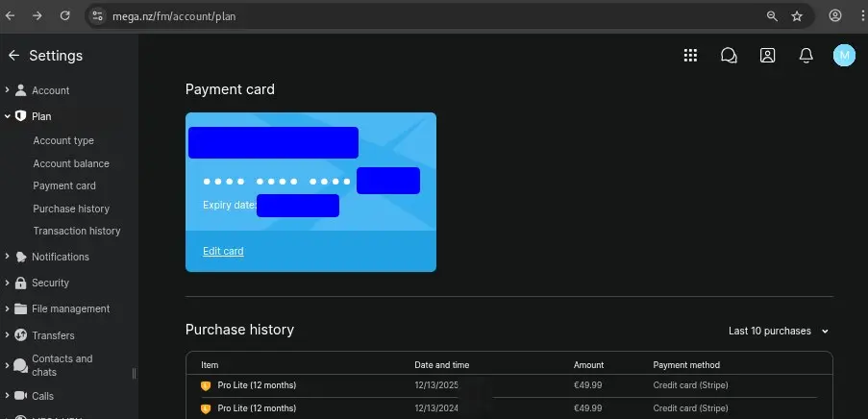
Task: Click the Date and time column header
Action: click(442, 365)
